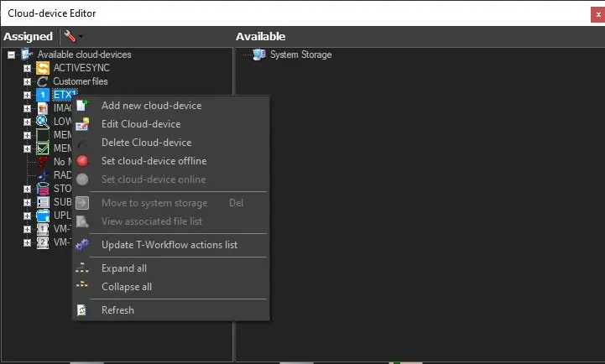Viewport: 605px width, 364px height.
Task: Select Expand all in context menu
Action: click(124, 268)
